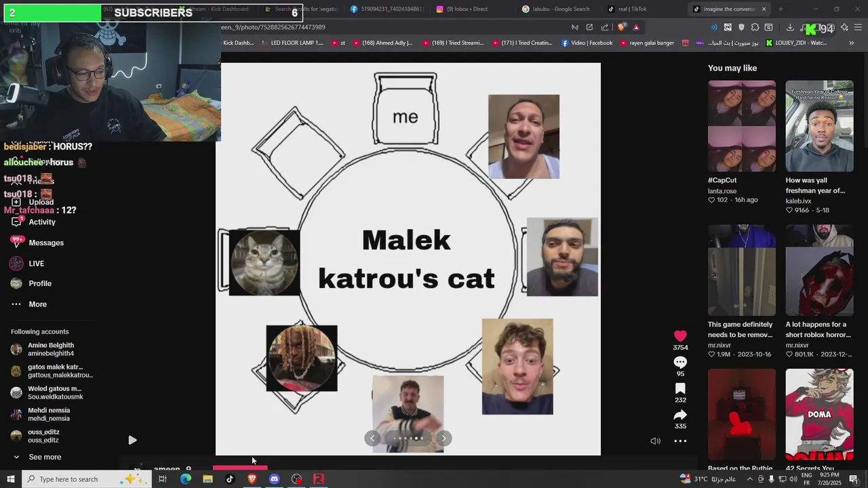Open lanta.rose creator name
Screen dimensions: 868x488
pyautogui.click(x=722, y=191)
